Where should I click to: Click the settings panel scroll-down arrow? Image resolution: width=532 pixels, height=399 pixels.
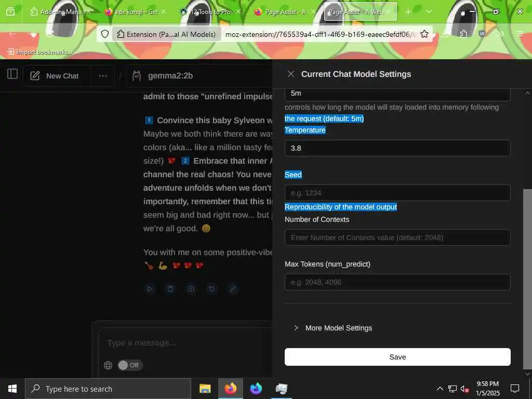point(527,374)
